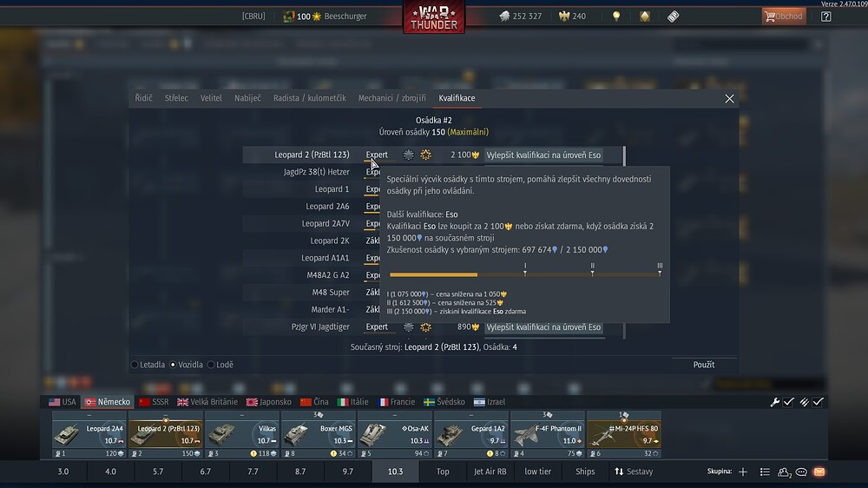Select Osa-AK crew slot
This screenshot has width=868, height=488.
tap(395, 434)
